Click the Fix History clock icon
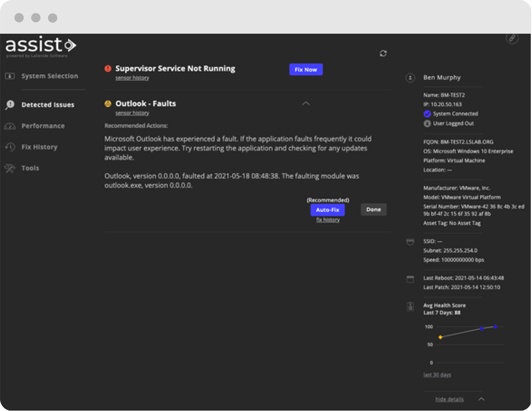 [x=10, y=147]
